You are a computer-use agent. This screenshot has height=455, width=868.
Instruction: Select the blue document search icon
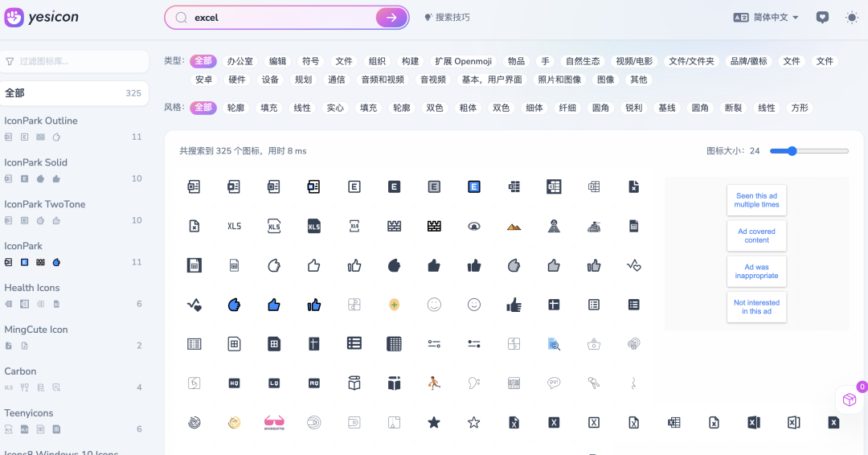tap(554, 344)
